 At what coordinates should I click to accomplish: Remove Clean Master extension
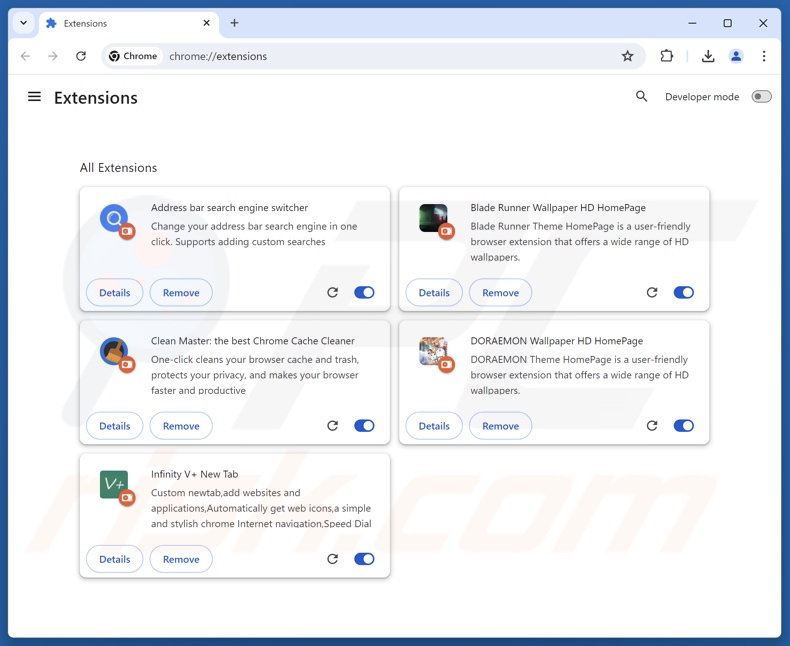pyautogui.click(x=181, y=426)
